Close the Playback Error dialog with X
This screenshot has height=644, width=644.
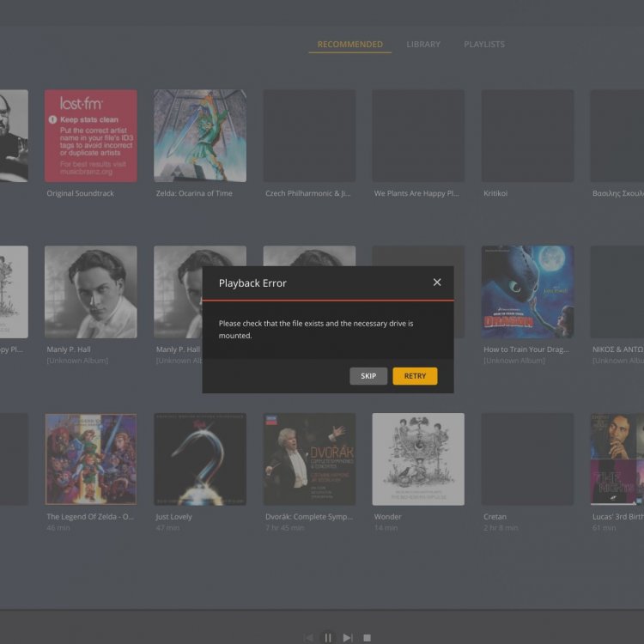(437, 283)
